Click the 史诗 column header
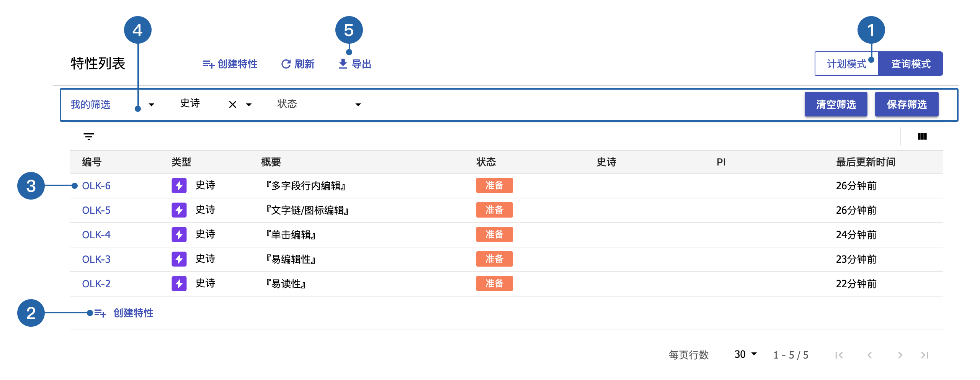The width and height of the screenshot is (980, 380). [x=606, y=162]
